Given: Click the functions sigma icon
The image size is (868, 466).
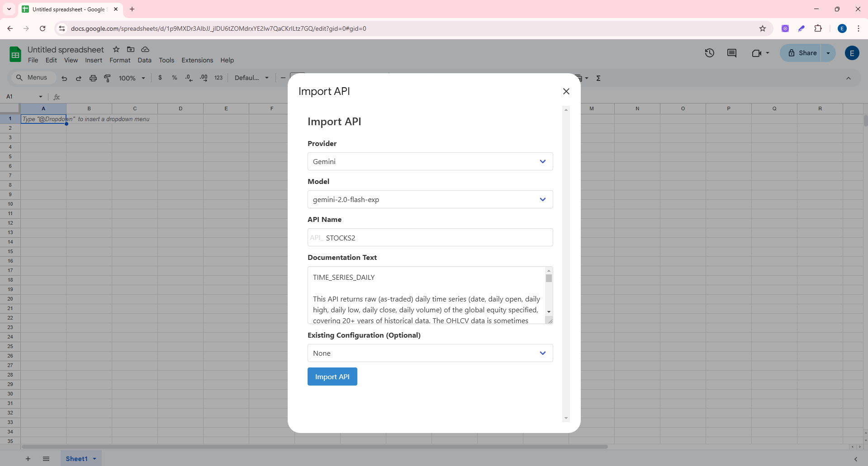Looking at the screenshot, I should point(598,78).
